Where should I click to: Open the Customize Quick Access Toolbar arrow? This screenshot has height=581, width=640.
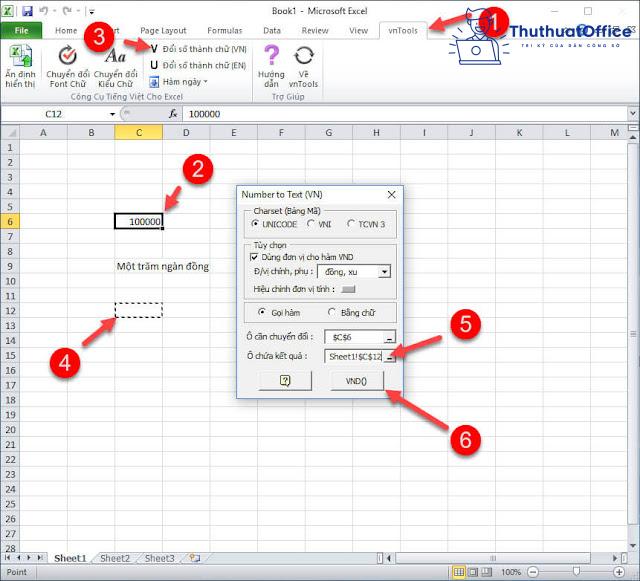click(x=92, y=11)
